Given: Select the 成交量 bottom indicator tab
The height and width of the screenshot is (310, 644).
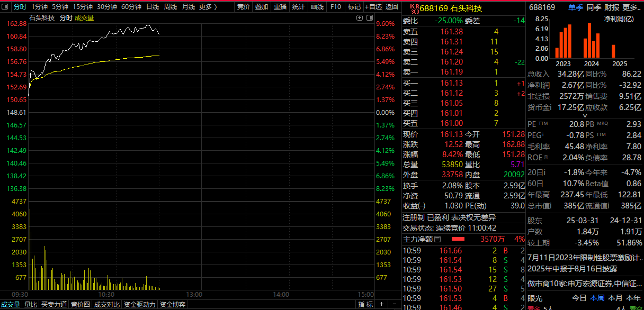Looking at the screenshot, I should point(11,304).
